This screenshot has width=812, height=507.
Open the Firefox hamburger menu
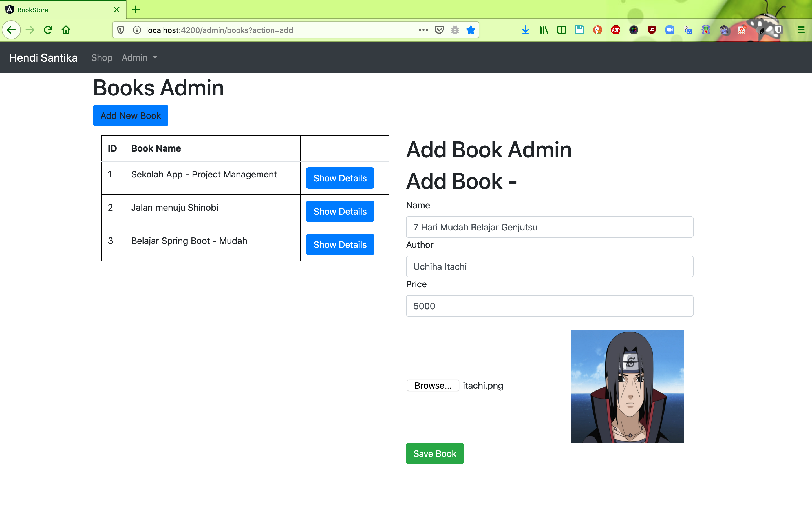coord(801,30)
